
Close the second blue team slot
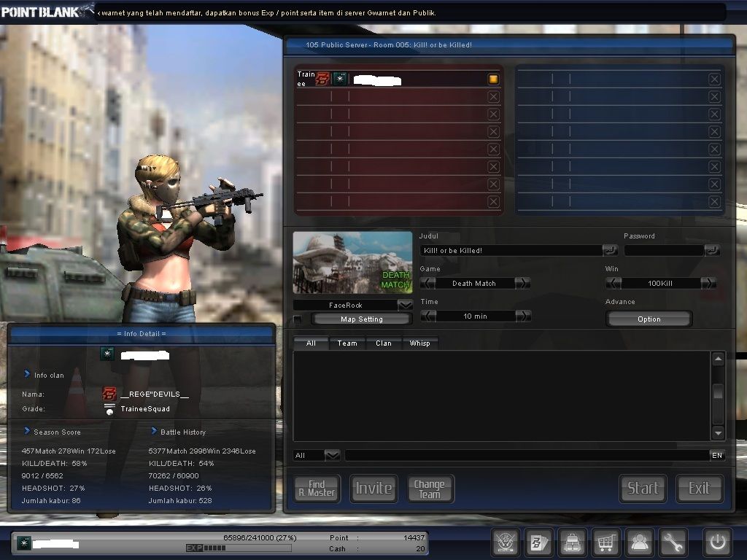click(x=714, y=97)
